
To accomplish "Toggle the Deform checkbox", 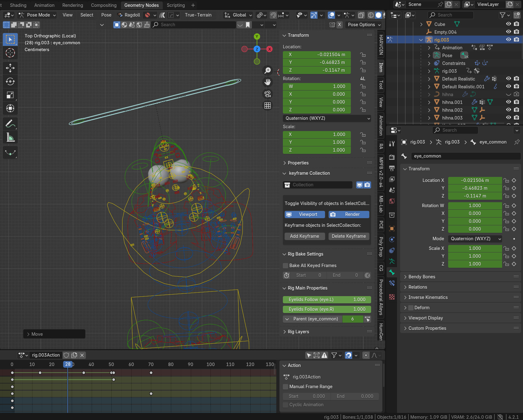I will pos(411,308).
